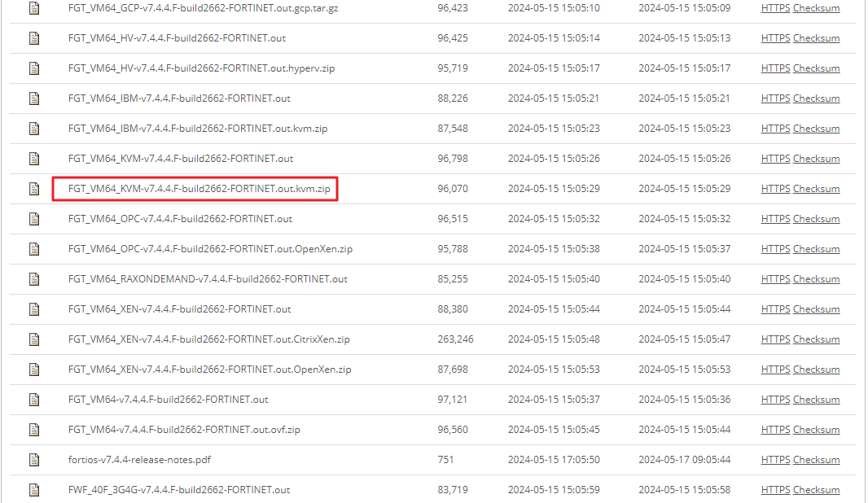Click date 2024-05-15 17:05:50

pos(554,460)
